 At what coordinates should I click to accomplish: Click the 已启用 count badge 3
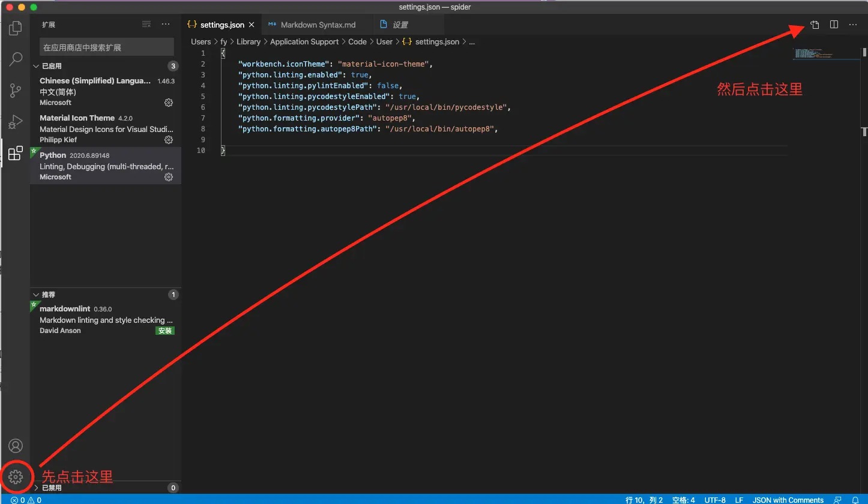tap(173, 66)
